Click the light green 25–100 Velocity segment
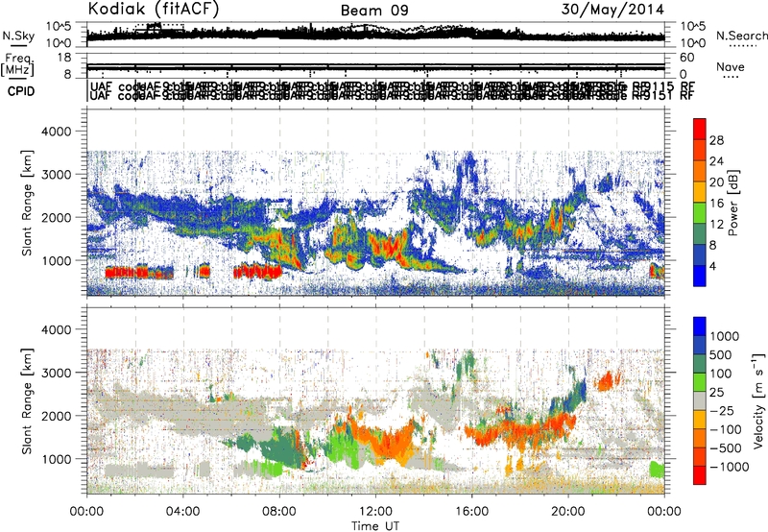Image resolution: width=768 pixels, height=532 pixels. [x=700, y=382]
